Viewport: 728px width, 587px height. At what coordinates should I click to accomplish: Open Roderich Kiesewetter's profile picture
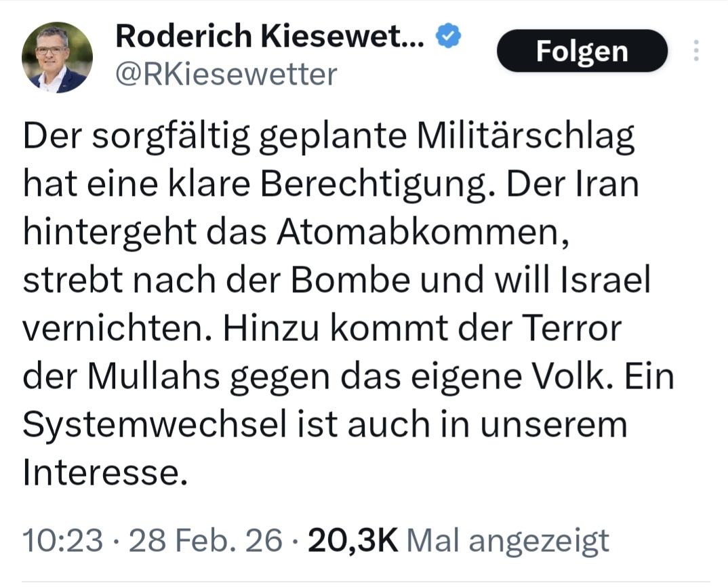pos(58,57)
